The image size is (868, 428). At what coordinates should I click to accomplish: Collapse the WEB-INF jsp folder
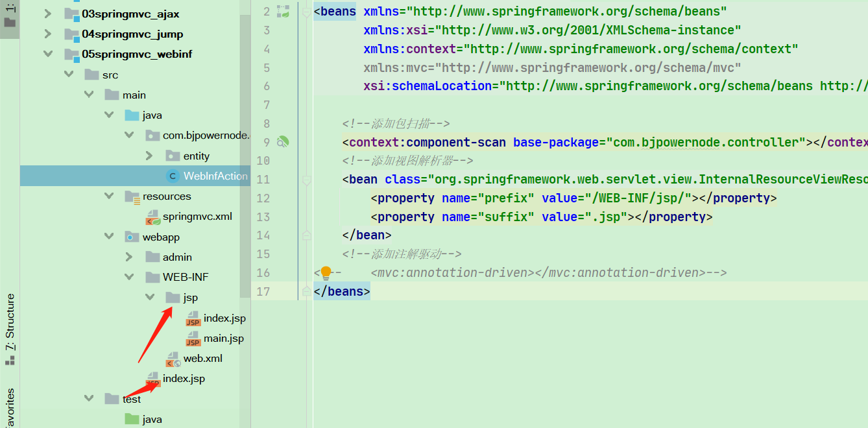(x=150, y=298)
